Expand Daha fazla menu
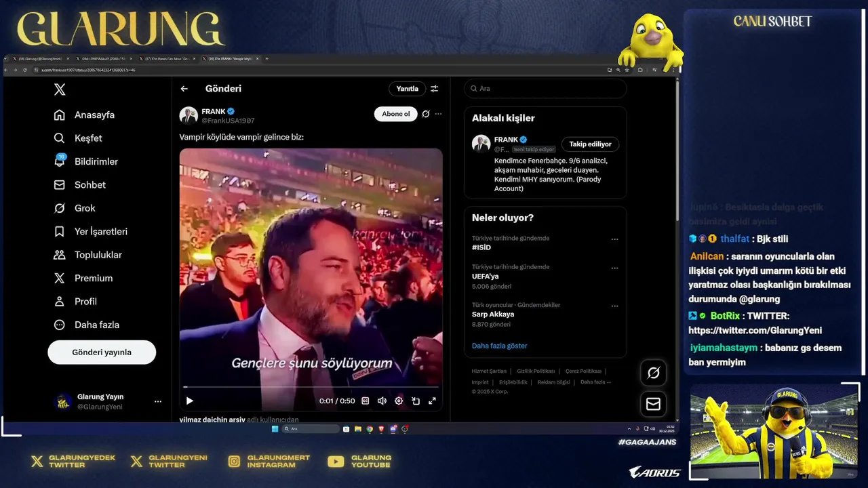The width and height of the screenshot is (868, 488). click(x=86, y=325)
